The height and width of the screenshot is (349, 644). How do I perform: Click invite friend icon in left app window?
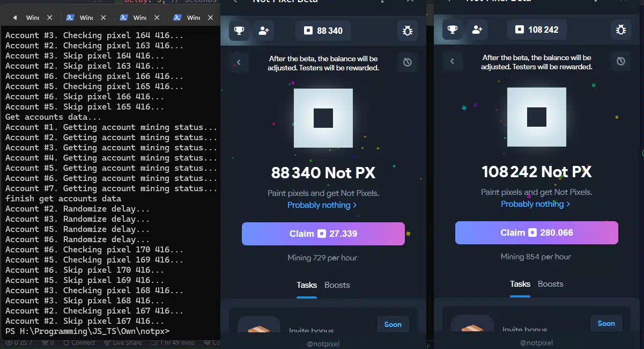point(263,31)
